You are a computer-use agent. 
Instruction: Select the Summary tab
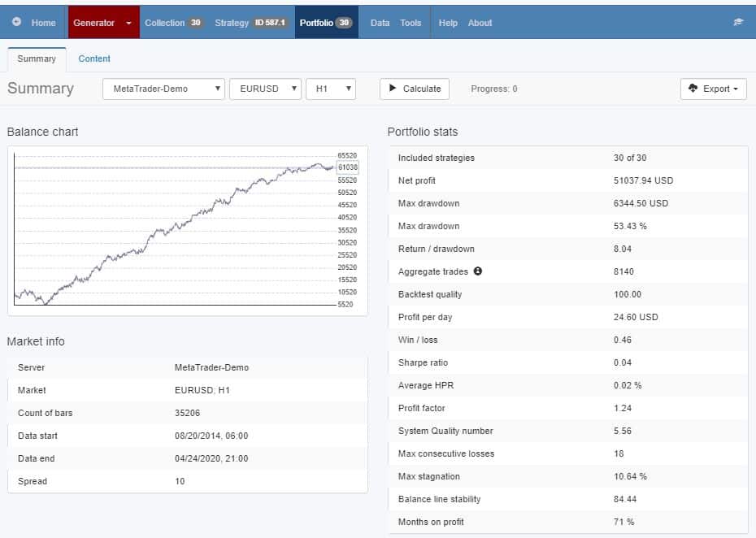click(x=36, y=59)
